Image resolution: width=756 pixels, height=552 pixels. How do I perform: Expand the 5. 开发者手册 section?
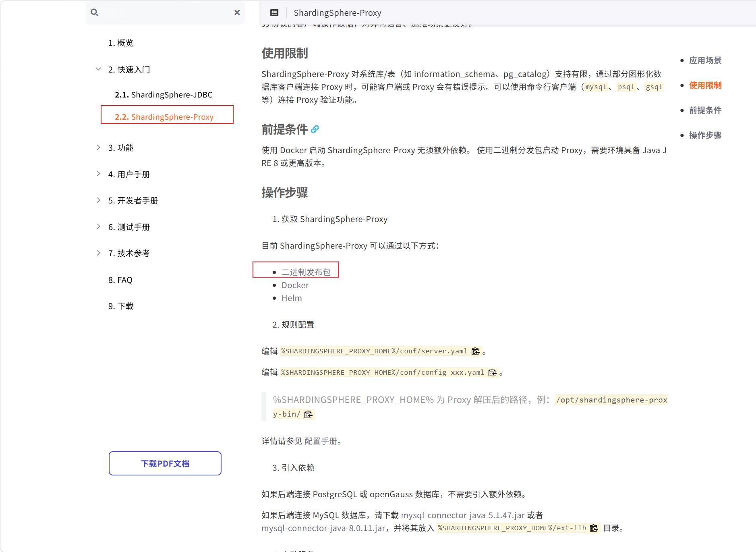(98, 200)
